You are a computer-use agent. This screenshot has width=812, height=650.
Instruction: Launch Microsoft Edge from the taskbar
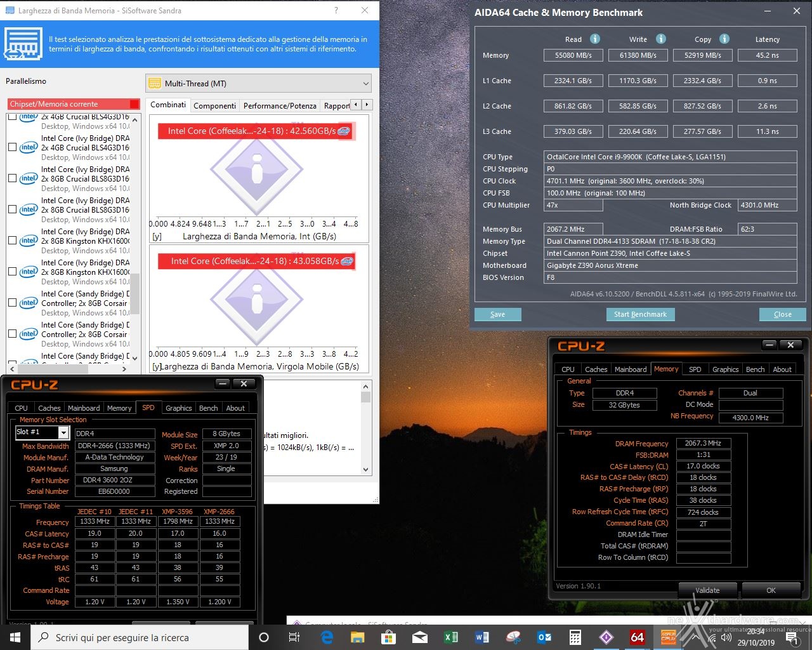(x=327, y=637)
